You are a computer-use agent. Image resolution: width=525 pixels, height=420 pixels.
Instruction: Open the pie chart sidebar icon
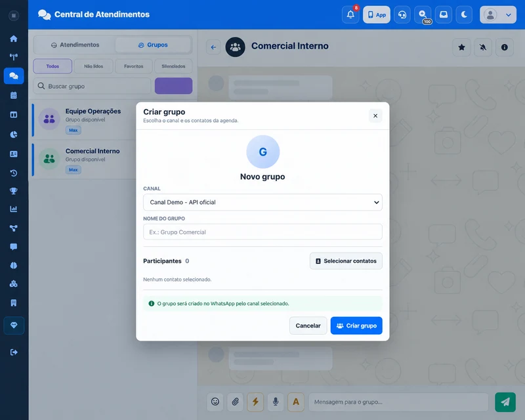[x=14, y=135]
